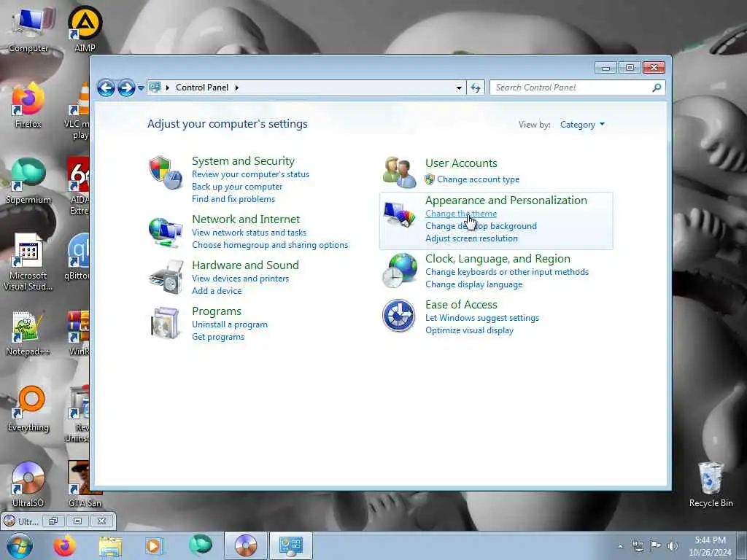
Task: Click View devices and printers
Action: click(240, 278)
